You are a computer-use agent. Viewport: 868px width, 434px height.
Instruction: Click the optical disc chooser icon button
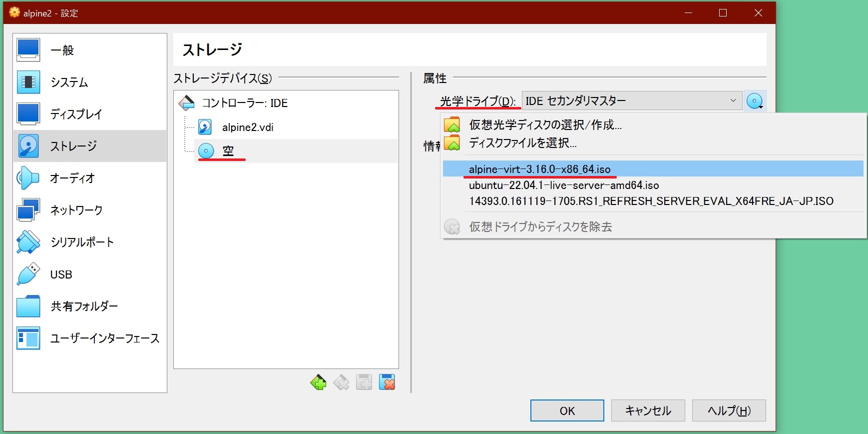pos(755,101)
